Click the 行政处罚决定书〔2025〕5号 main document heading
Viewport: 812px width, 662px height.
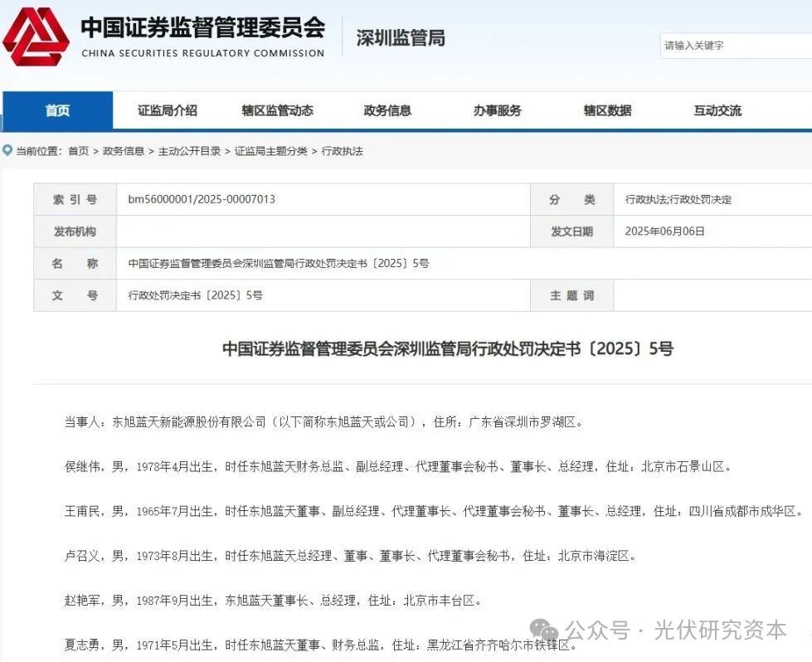447,348
